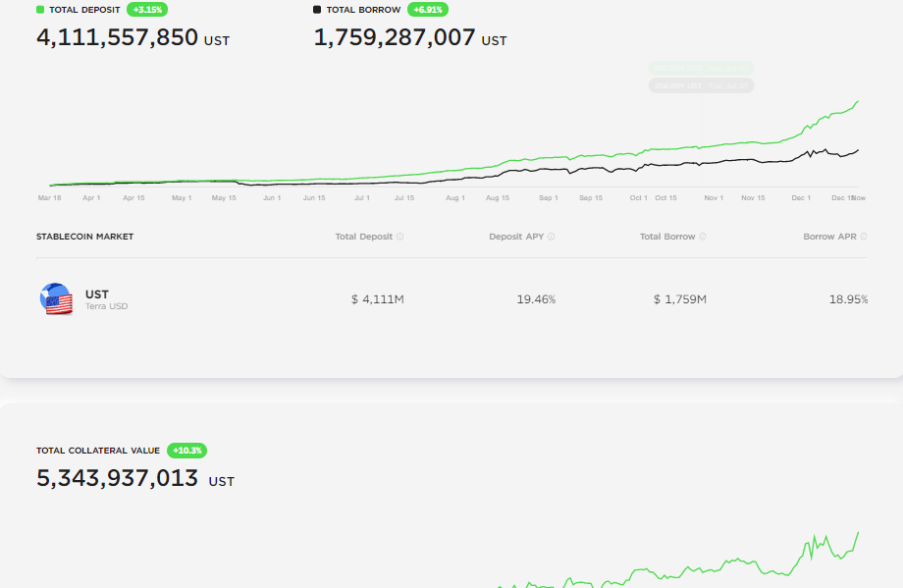Click the +10.3% collateral change badge

pos(186,451)
